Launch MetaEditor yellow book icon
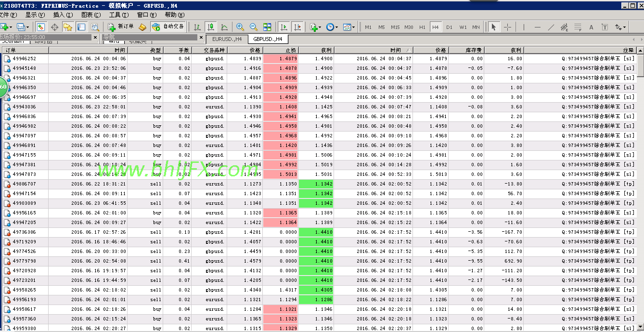The width and height of the screenshot is (644, 332). point(142,27)
